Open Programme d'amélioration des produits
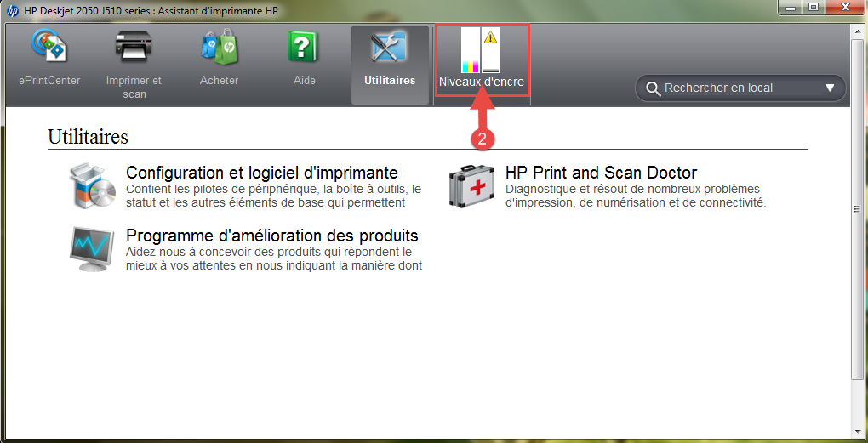 pos(271,236)
